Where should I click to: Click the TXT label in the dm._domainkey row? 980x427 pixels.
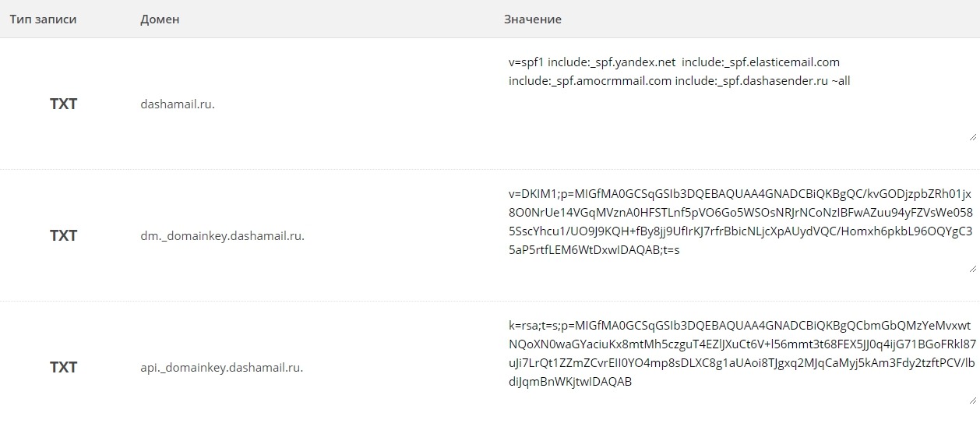pos(64,235)
